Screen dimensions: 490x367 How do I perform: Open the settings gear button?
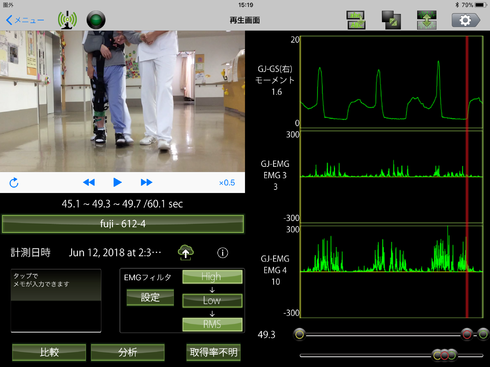(x=466, y=20)
